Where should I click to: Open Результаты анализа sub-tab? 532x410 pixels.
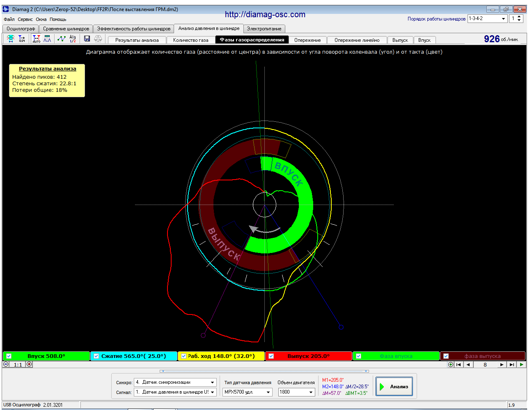coord(137,40)
